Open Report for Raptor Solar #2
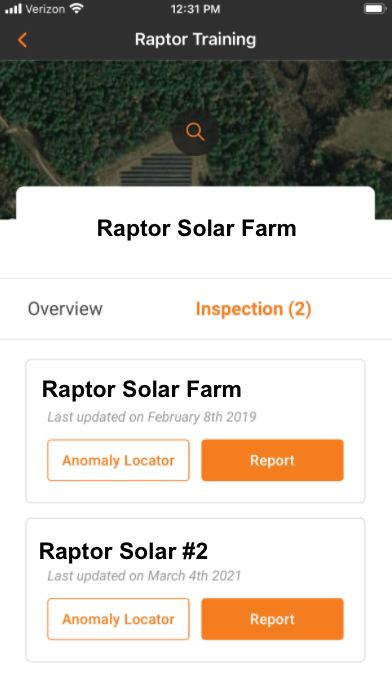This screenshot has height=698, width=392. 272,619
